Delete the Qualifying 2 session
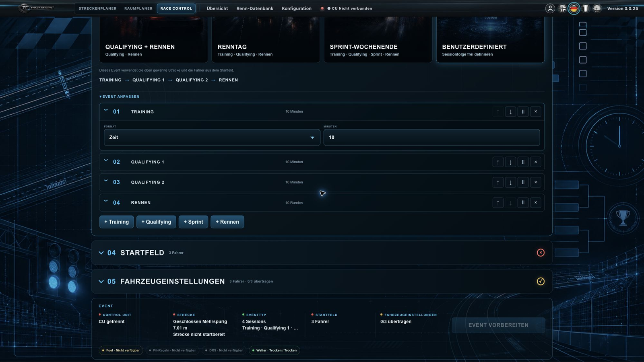 point(536,183)
